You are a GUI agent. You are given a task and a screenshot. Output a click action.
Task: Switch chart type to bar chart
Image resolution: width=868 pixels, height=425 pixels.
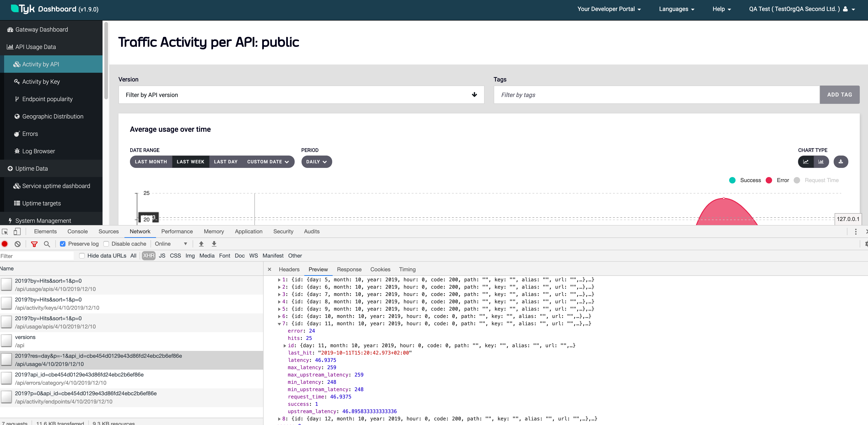[x=821, y=162]
